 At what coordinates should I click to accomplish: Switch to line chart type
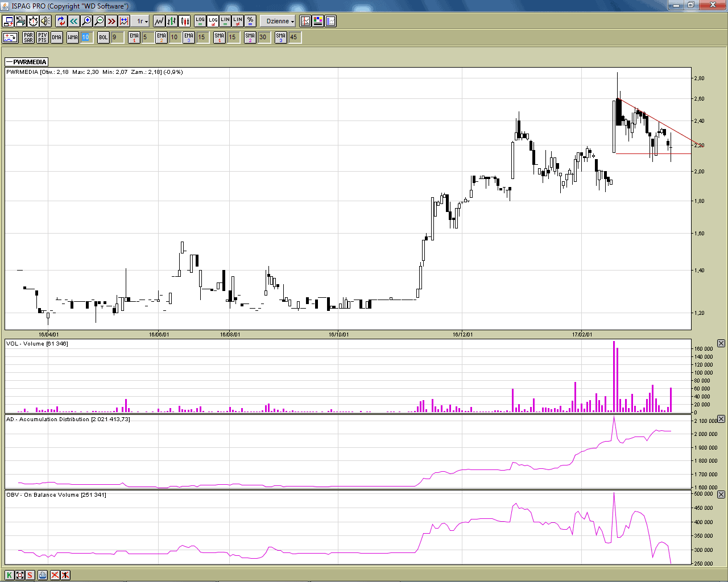159,21
